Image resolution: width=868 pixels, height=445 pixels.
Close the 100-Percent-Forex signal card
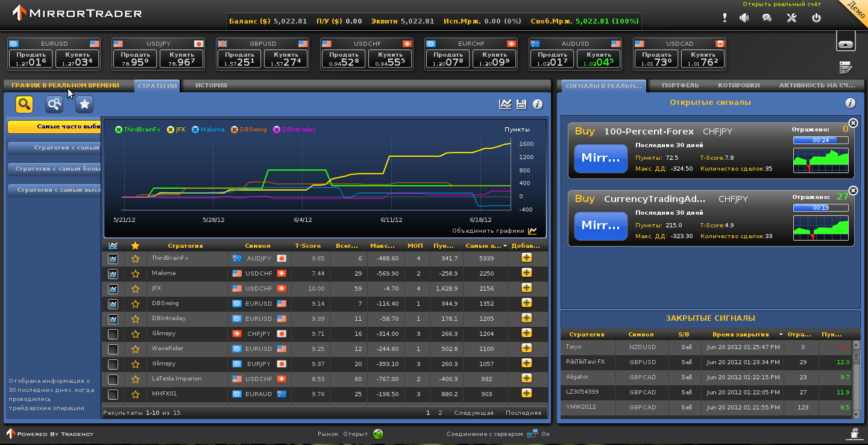pyautogui.click(x=853, y=123)
